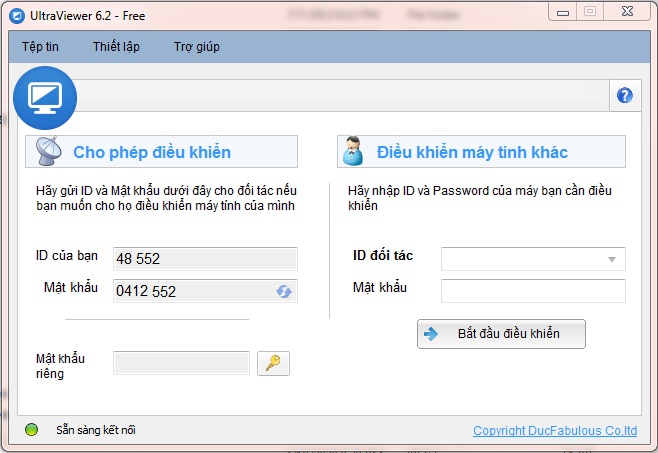Click the Mật khẩu riêng text field
The width and height of the screenshot is (658, 453).
click(181, 363)
